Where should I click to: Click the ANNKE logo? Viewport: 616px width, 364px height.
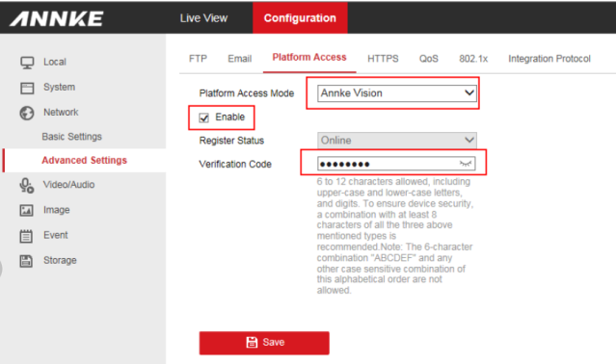56,18
